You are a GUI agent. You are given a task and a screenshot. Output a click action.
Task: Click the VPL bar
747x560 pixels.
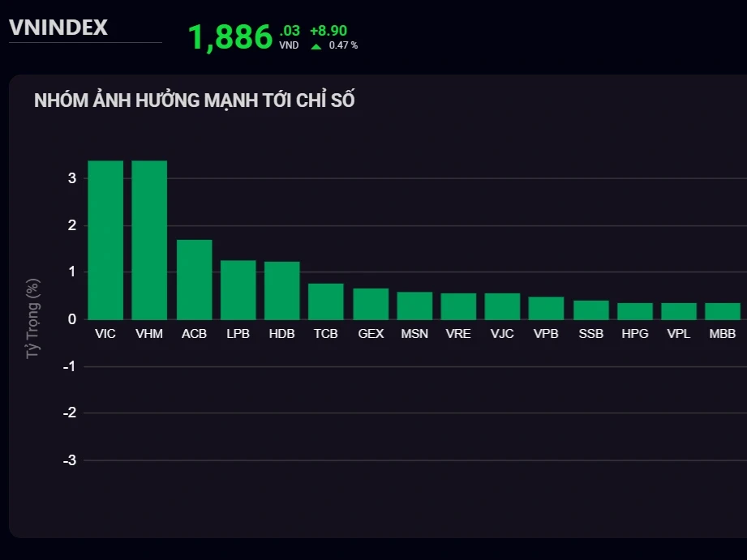click(679, 311)
